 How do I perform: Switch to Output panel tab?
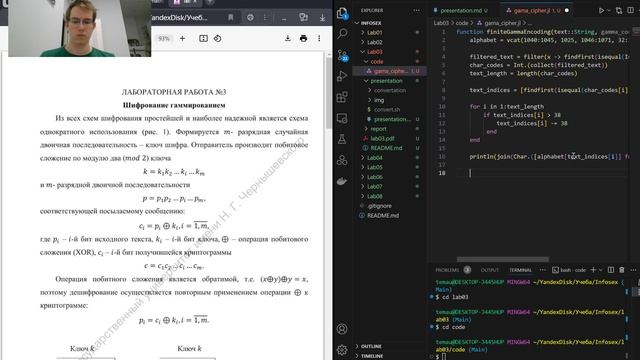[489, 270]
